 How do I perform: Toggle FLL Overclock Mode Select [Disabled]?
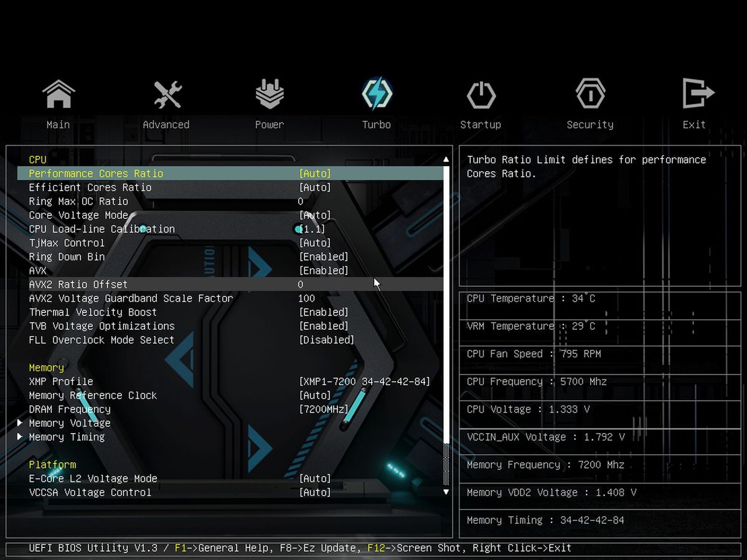click(x=327, y=340)
